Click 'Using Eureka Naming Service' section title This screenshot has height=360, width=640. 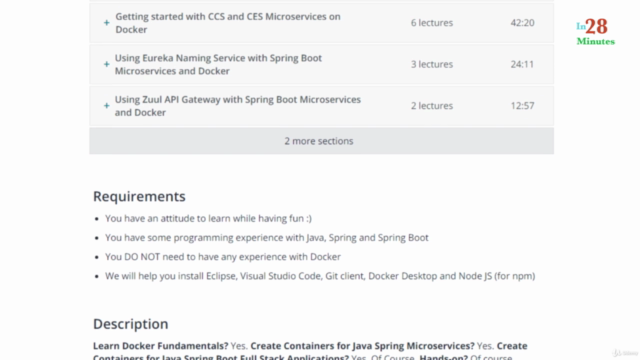[218, 64]
